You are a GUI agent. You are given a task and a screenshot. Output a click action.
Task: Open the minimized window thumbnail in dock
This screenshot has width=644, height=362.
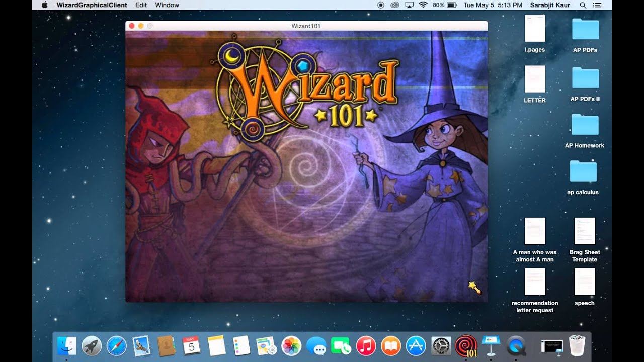pos(552,346)
